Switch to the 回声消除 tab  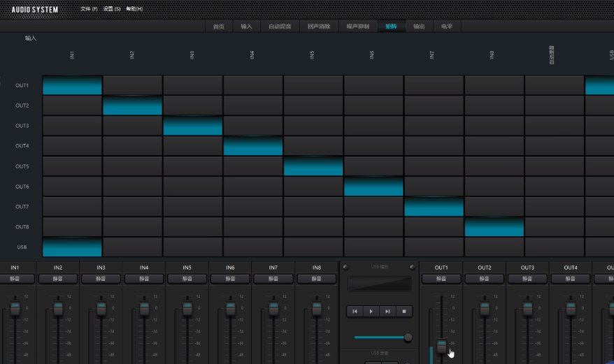319,27
